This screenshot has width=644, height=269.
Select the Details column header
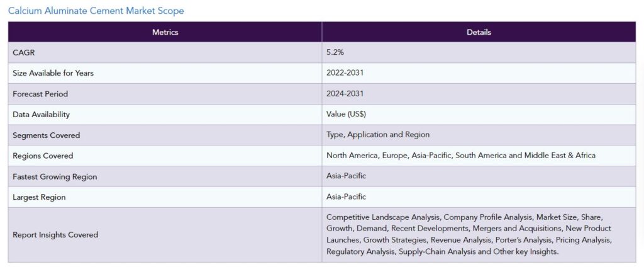point(479,32)
